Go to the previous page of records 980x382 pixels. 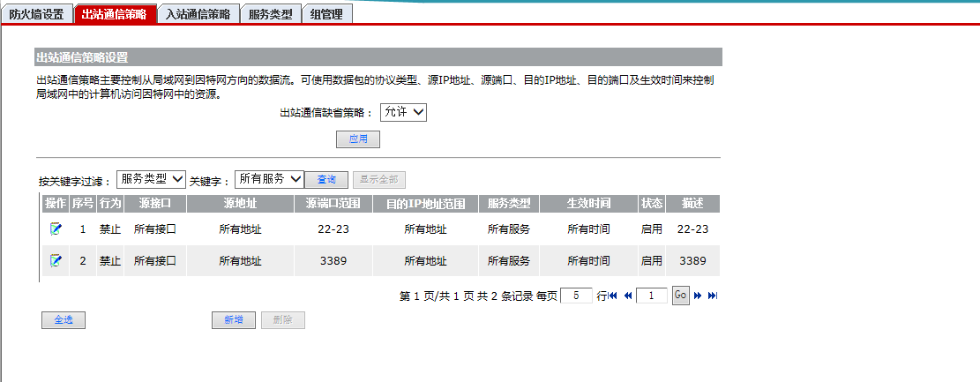point(627,296)
